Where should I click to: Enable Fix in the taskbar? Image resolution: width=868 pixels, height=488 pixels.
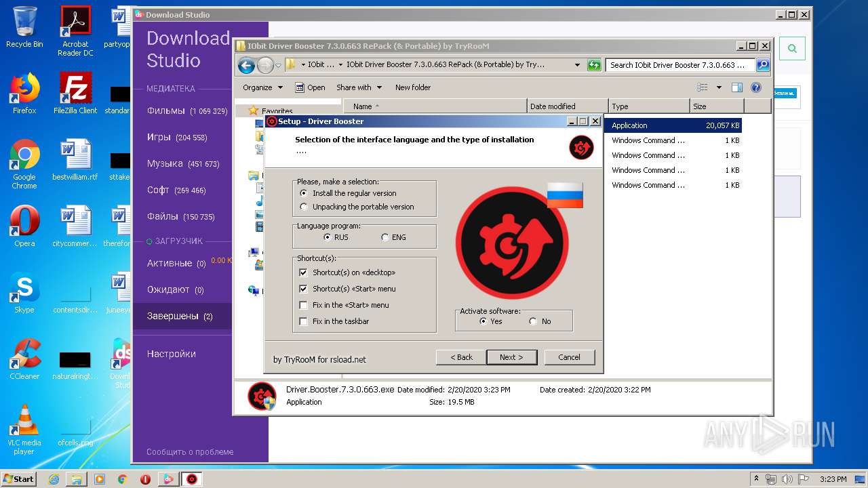coord(334,321)
